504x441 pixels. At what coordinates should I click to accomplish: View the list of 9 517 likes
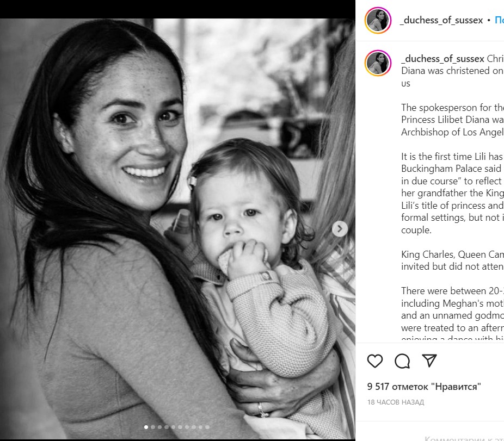point(424,387)
